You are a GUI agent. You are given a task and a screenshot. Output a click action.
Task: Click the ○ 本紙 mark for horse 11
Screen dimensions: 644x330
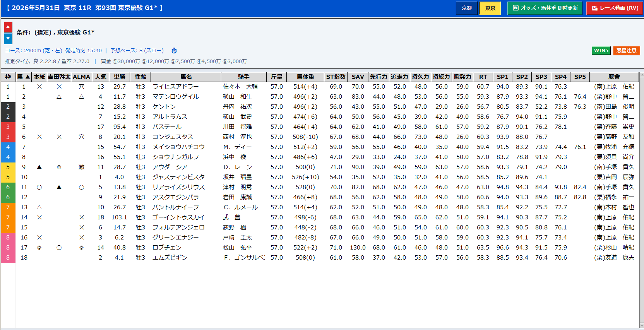click(39, 187)
